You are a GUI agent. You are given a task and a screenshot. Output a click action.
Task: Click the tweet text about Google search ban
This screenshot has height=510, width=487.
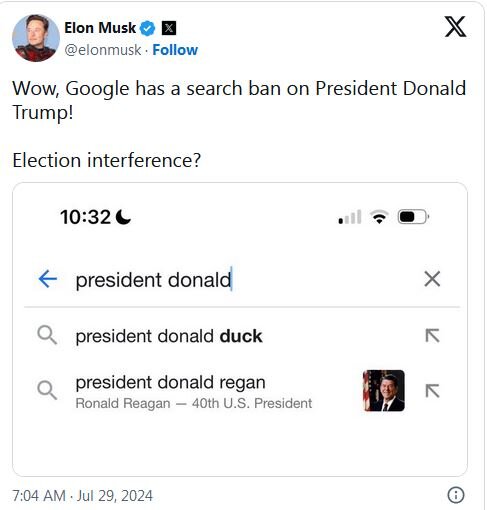(x=239, y=100)
